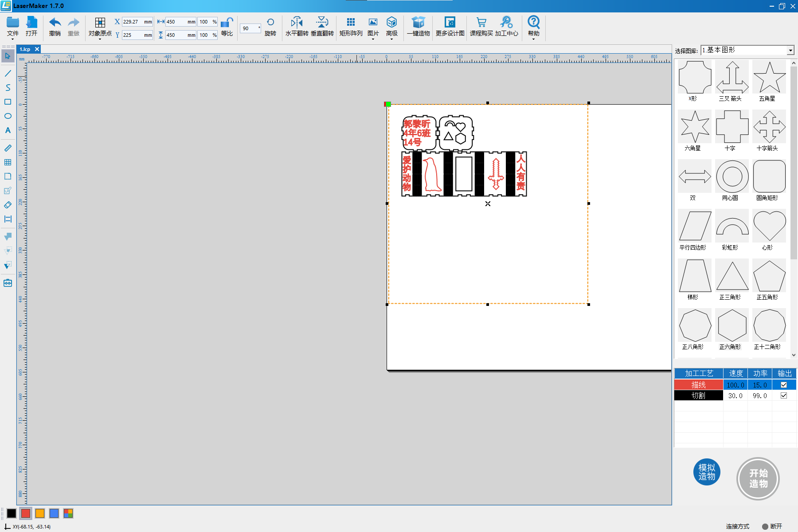
Task: Insert the 正六角形 hexagon shape
Action: (732, 325)
